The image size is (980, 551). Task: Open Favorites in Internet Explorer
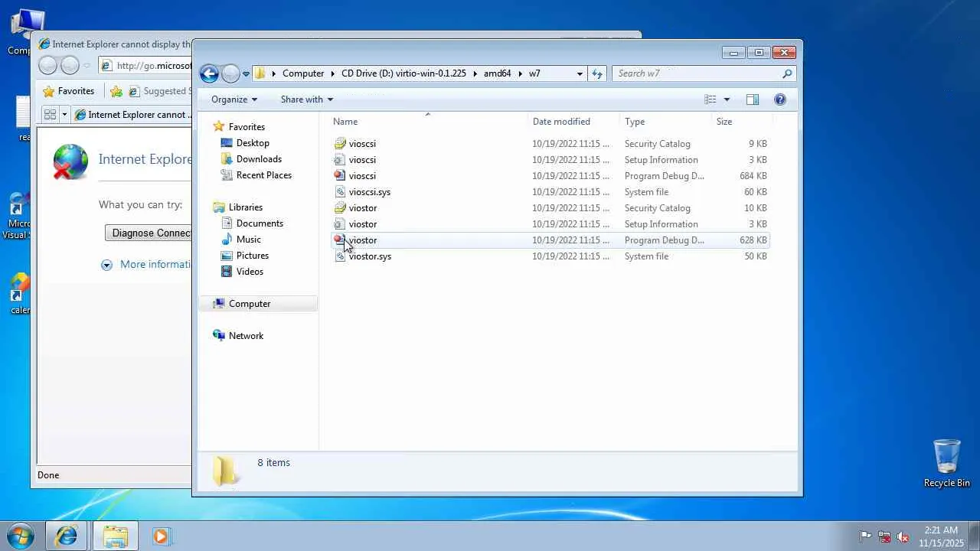click(69, 91)
